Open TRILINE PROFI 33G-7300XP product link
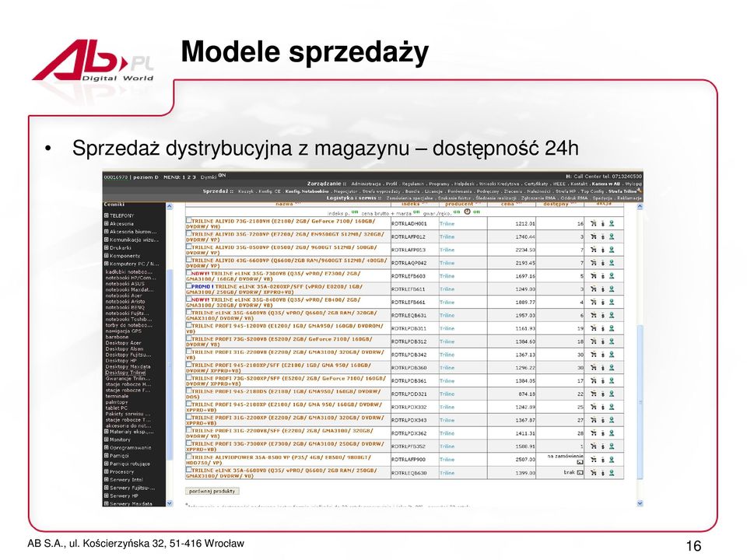This screenshot has height=560, width=747. pyautogui.click(x=285, y=446)
